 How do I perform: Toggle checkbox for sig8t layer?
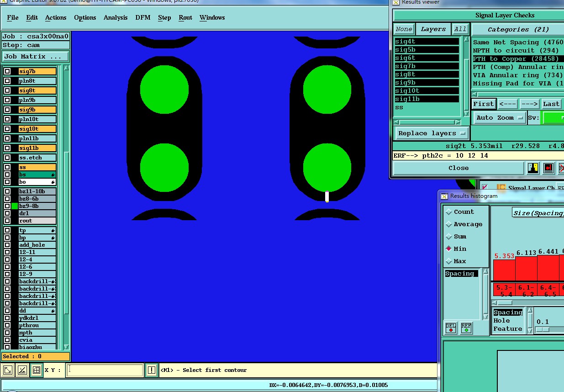pyautogui.click(x=7, y=90)
